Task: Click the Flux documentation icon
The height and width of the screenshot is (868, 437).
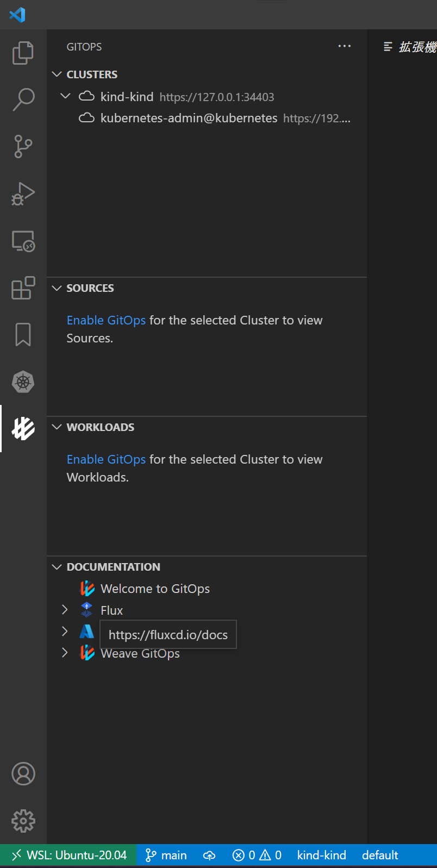Action: 86,610
